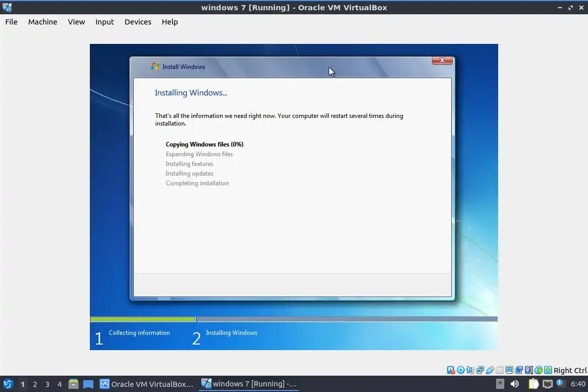Click the 'Completing installation' step

click(x=197, y=183)
